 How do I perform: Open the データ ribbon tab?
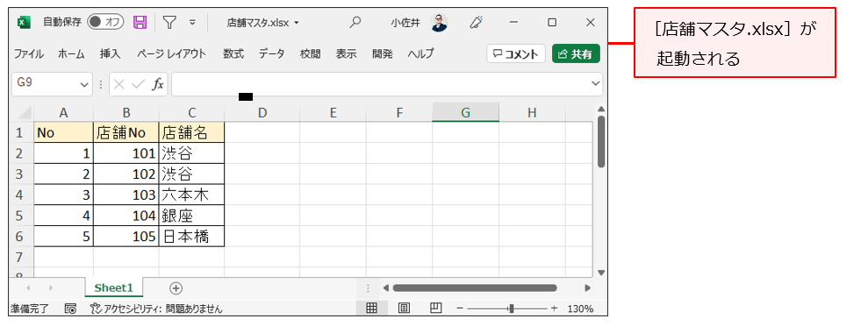pos(271,54)
